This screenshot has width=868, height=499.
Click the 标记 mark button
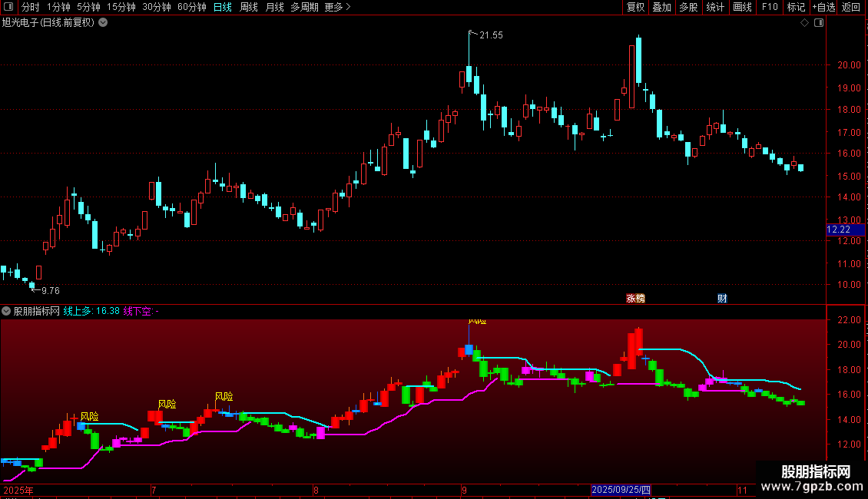796,7
